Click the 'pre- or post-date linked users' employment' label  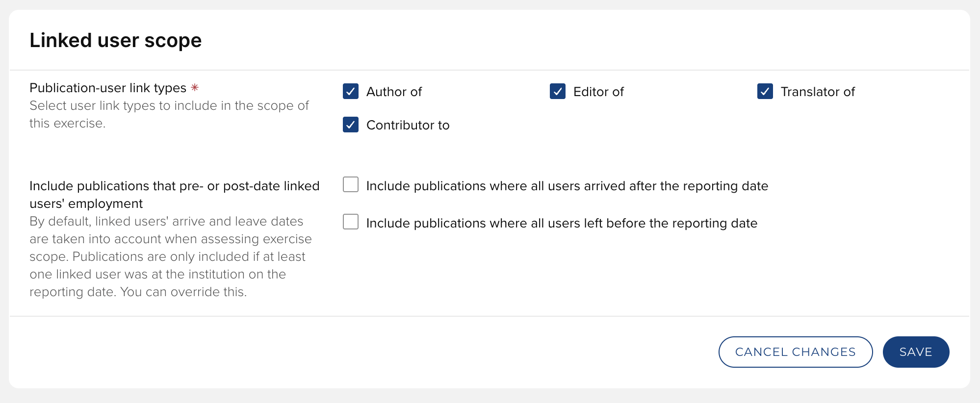[x=174, y=195]
